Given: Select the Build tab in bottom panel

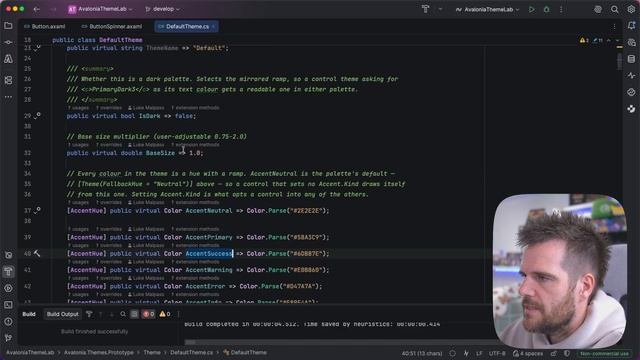Looking at the screenshot, I should pyautogui.click(x=29, y=314).
